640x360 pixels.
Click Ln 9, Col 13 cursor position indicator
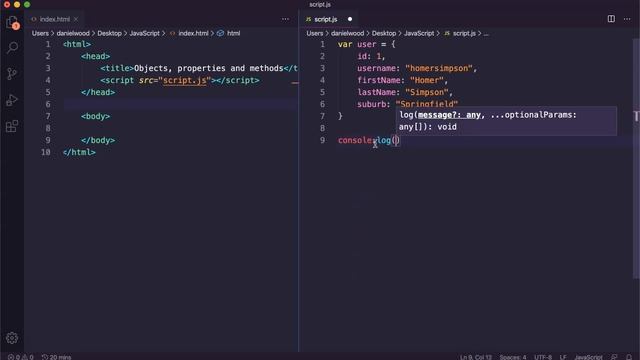(x=476, y=357)
